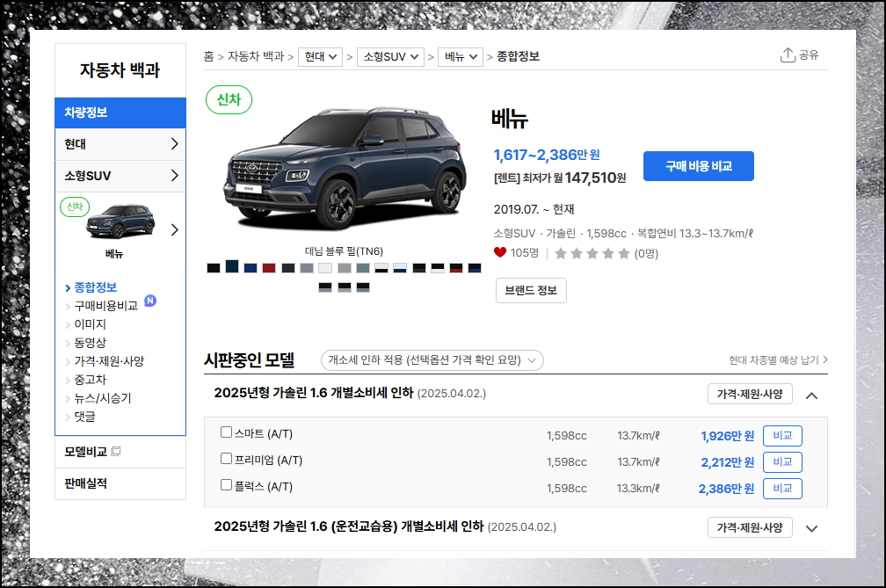
Task: Click 가격·제원·사양 button for the 개별소비세 인하 model
Action: coord(750,394)
